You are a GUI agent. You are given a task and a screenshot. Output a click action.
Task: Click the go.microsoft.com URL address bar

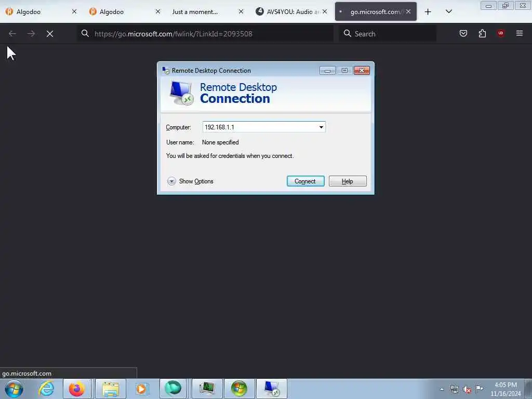pos(205,34)
